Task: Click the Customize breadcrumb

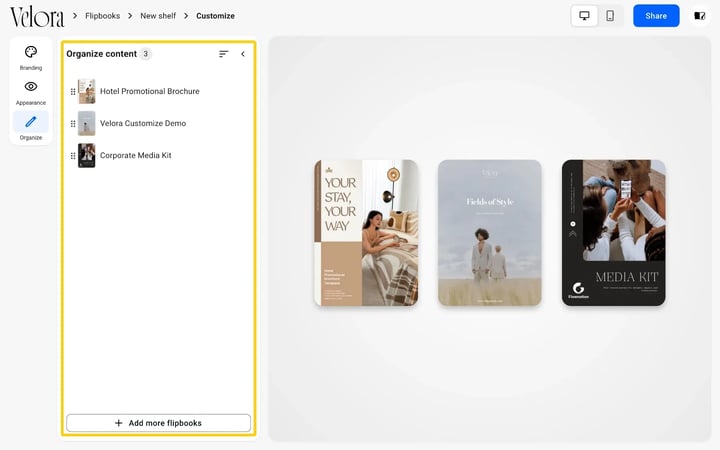Action: [215, 16]
